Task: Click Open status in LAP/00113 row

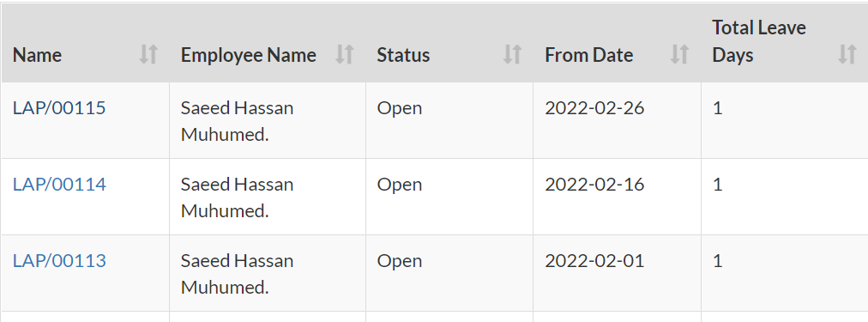Action: (400, 262)
